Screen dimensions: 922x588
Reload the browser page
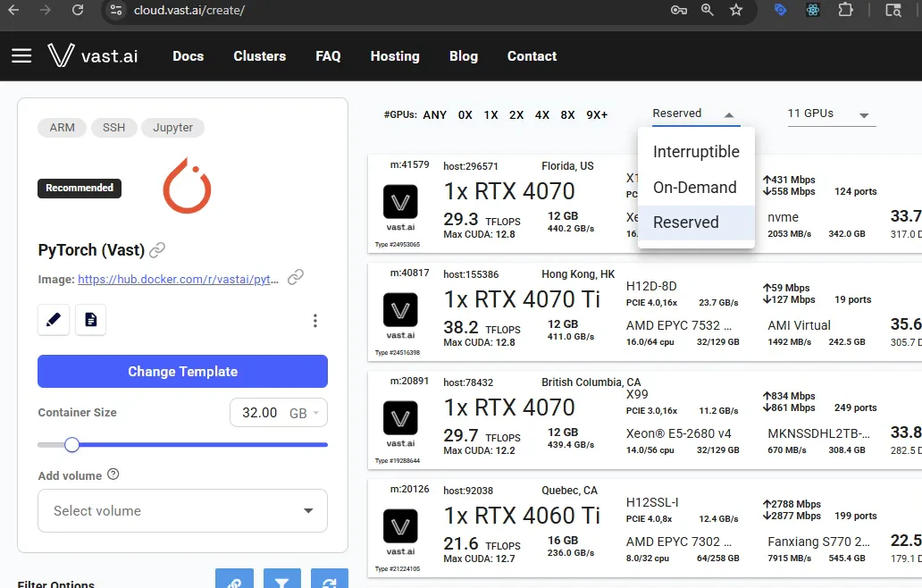click(78, 10)
